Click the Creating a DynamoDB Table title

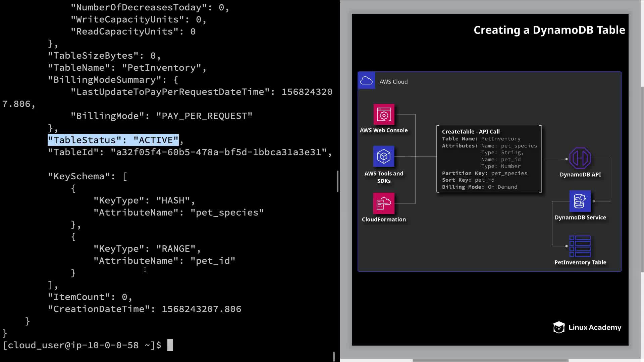[549, 30]
